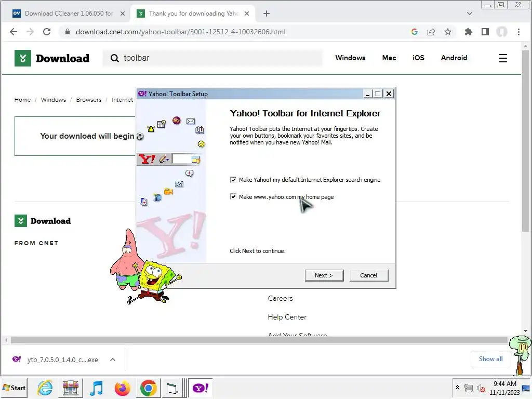Open the Help Center footer link

tap(287, 317)
